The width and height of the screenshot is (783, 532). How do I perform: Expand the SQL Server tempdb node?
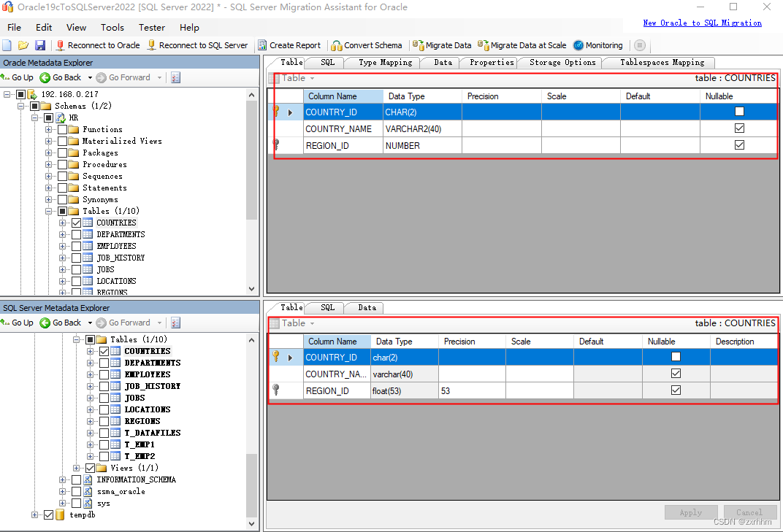coord(34,514)
